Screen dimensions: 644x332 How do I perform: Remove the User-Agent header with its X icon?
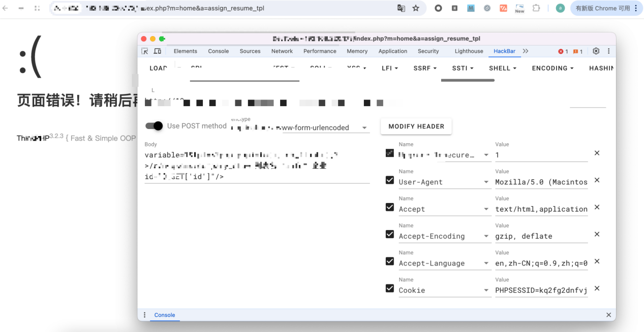coord(597,180)
